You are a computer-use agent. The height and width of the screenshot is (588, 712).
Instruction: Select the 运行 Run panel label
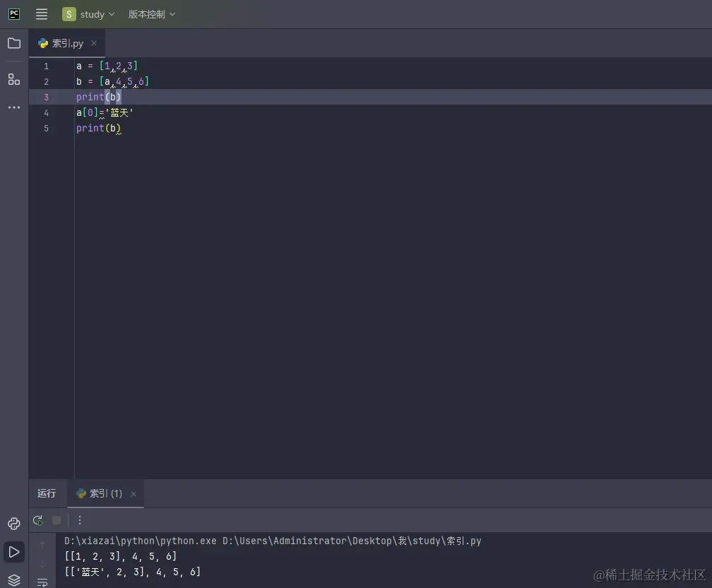[47, 493]
